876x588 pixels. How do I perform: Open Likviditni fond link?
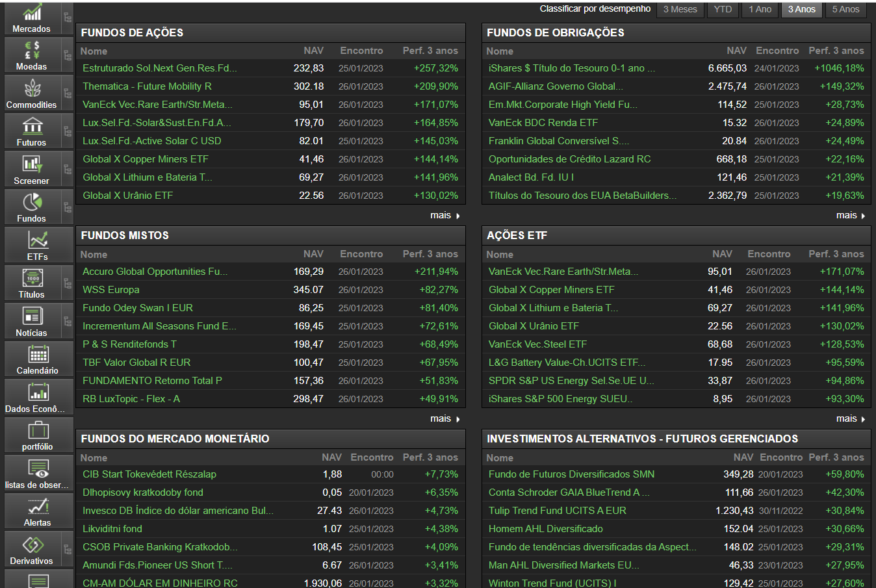(112, 529)
